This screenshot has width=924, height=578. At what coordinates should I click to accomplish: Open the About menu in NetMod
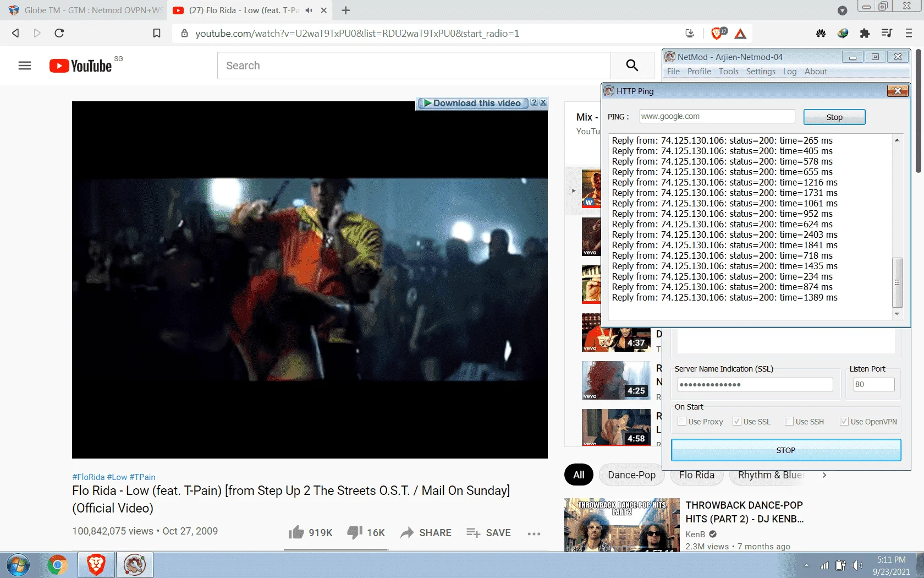point(816,72)
